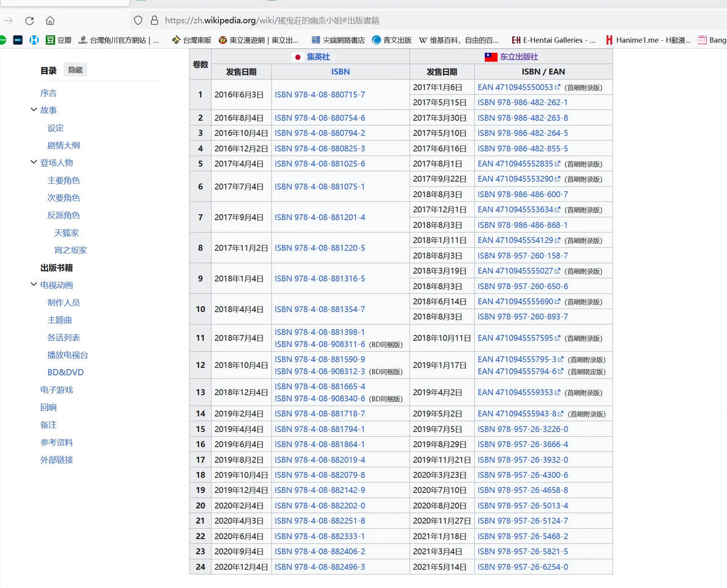Hide the table of contents (隐藏)

[x=75, y=70]
